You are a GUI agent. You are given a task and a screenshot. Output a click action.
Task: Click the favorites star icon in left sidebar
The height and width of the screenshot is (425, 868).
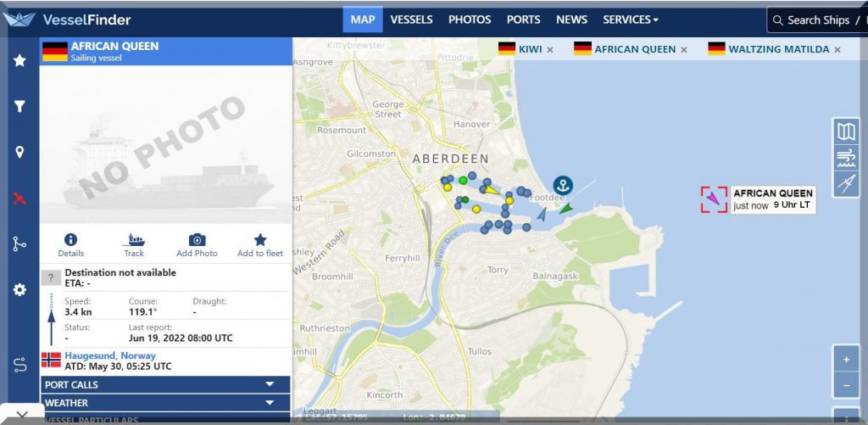coord(19,60)
